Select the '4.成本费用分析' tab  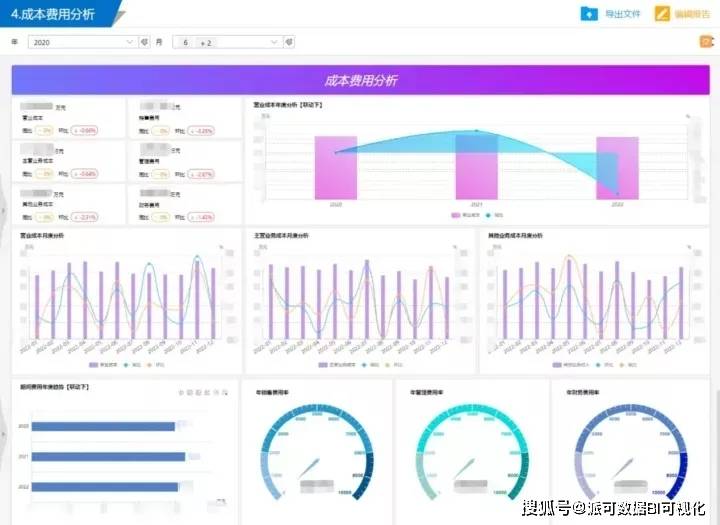coord(53,14)
